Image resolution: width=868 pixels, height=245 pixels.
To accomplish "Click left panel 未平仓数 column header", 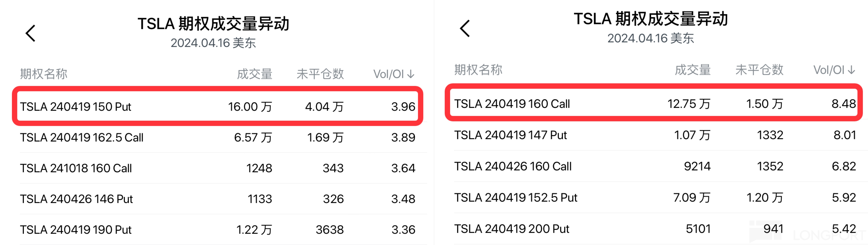I will coord(320,74).
